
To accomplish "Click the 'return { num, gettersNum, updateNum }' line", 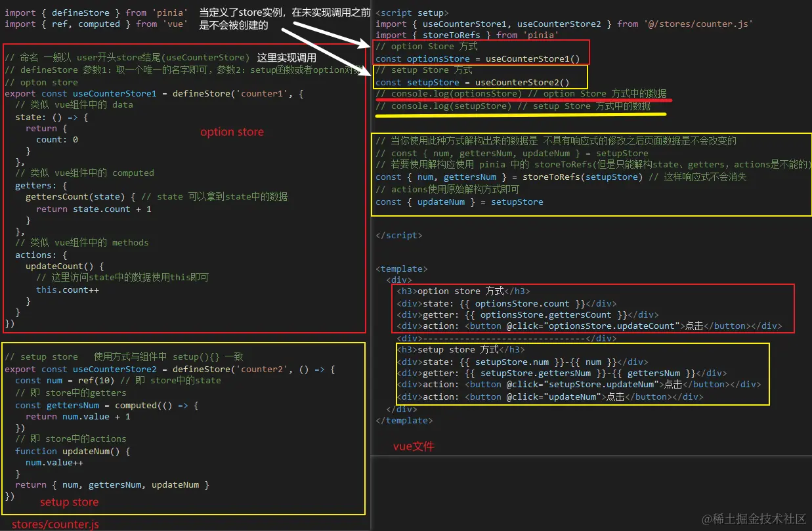I will pos(112,485).
